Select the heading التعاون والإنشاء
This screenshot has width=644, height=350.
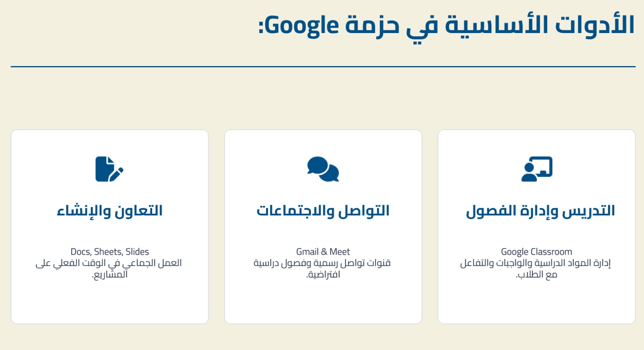[109, 211]
